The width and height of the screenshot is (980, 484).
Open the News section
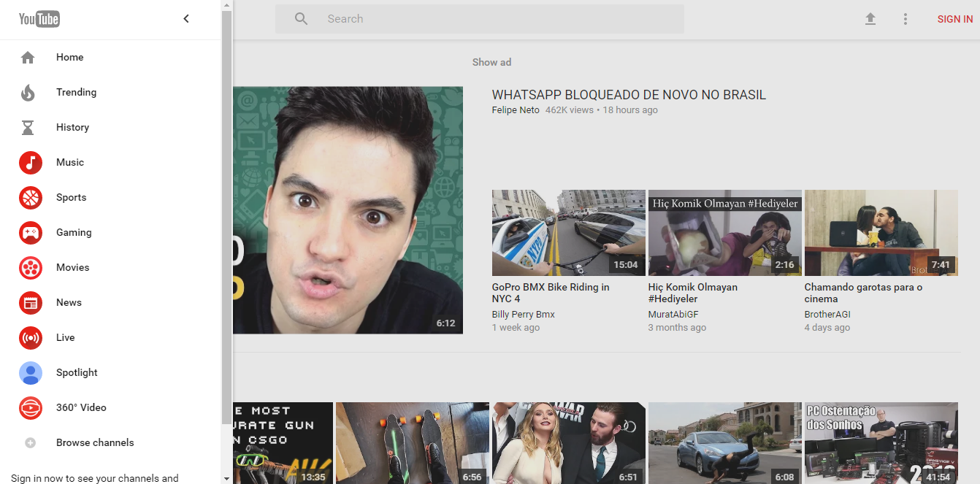(69, 302)
